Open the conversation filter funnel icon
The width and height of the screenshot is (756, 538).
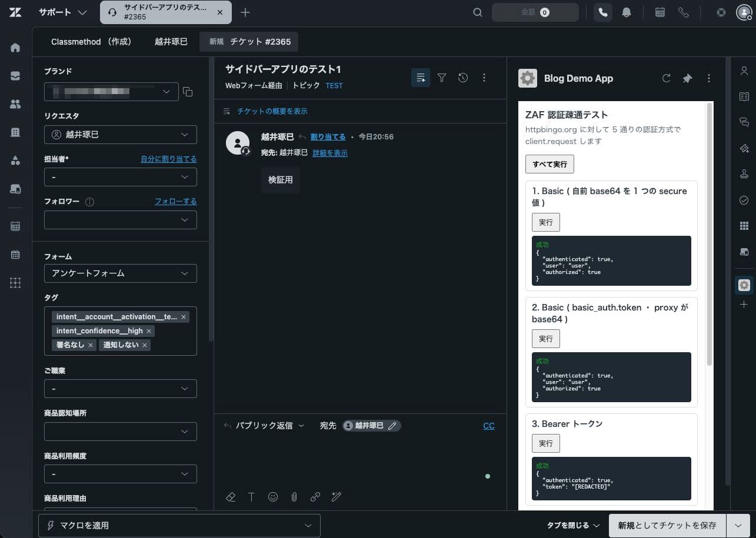point(442,78)
